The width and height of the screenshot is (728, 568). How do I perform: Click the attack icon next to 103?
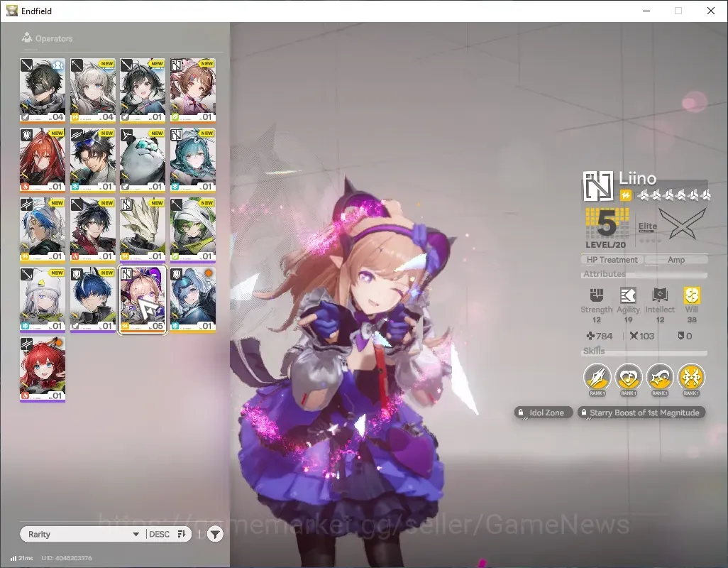(x=634, y=336)
